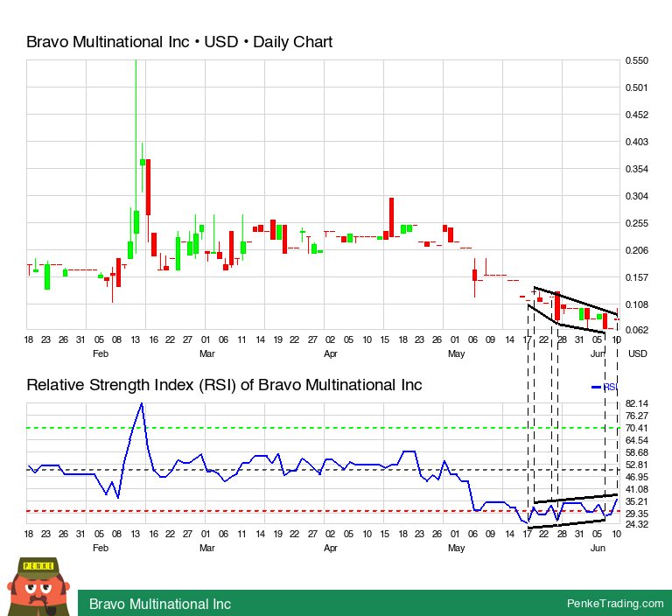Click the 70.41 RSI axis label
This screenshot has width=672, height=616.
pos(637,428)
